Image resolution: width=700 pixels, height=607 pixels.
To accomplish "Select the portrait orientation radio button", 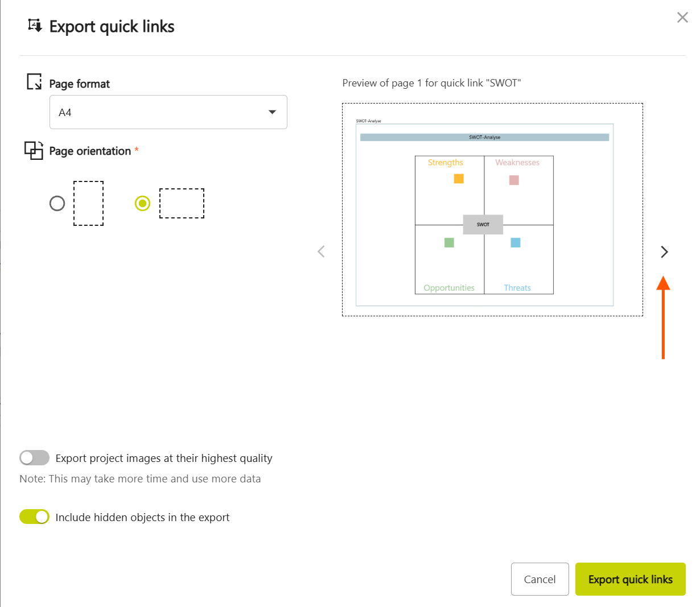I will [x=57, y=203].
